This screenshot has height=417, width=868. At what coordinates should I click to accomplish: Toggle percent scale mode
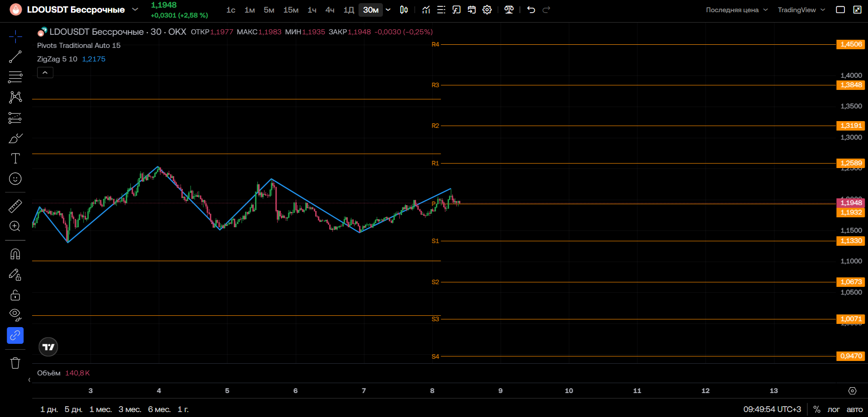coord(817,409)
